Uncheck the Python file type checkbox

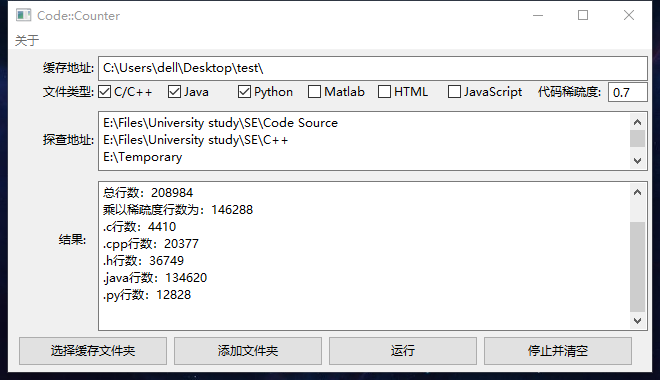pyautogui.click(x=244, y=92)
